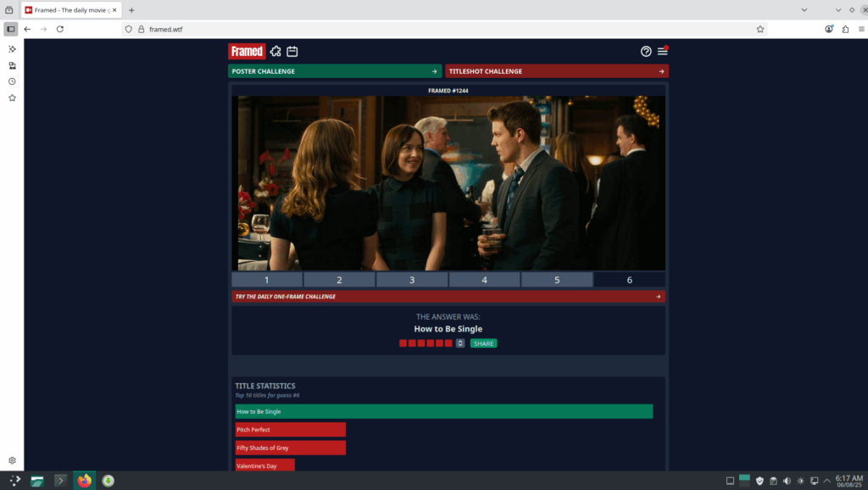Image resolution: width=868 pixels, height=490 pixels.
Task: Click the first red guess square
Action: click(x=403, y=343)
